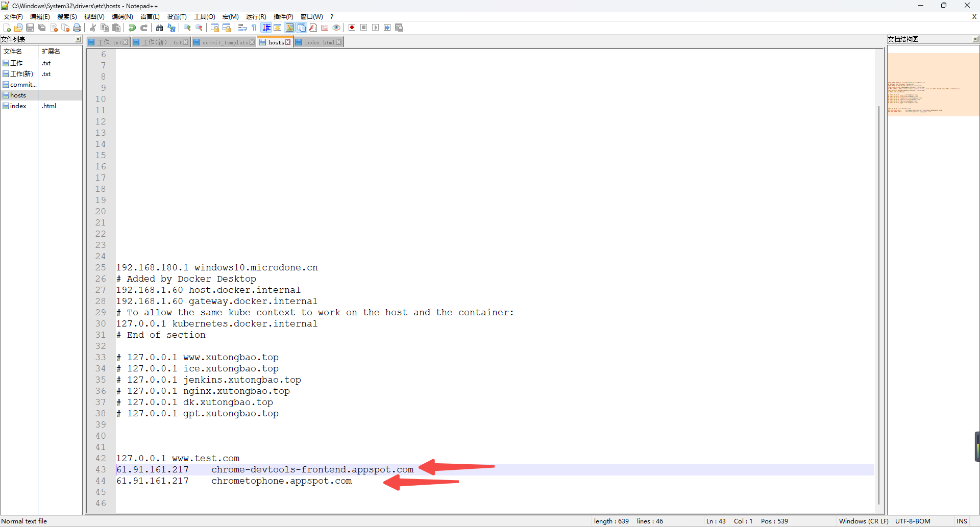980x527 pixels.
Task: Click the Cut scissors icon
Action: pyautogui.click(x=93, y=28)
